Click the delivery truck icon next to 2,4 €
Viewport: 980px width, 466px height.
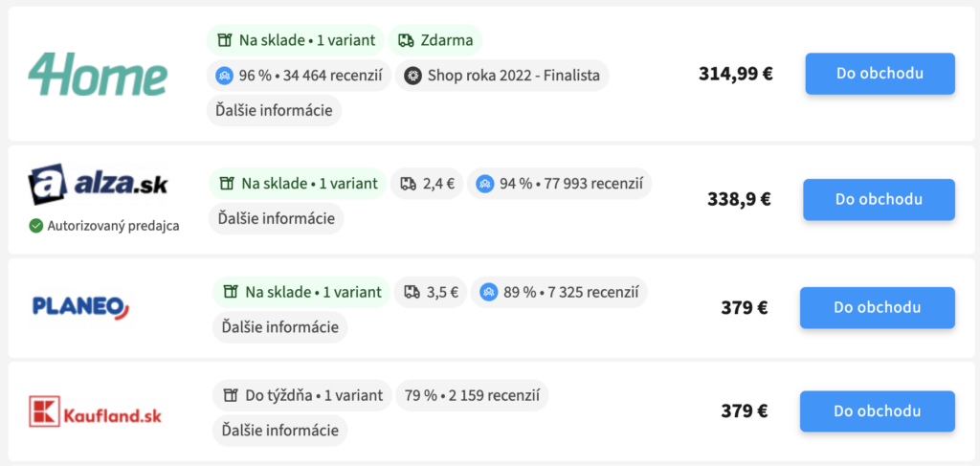tap(408, 184)
